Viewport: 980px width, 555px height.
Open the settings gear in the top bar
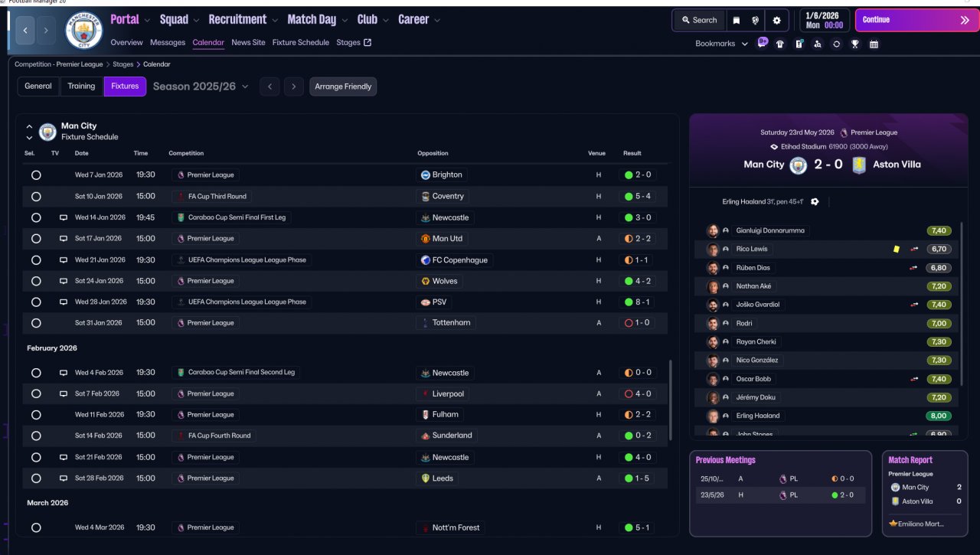[x=776, y=20]
